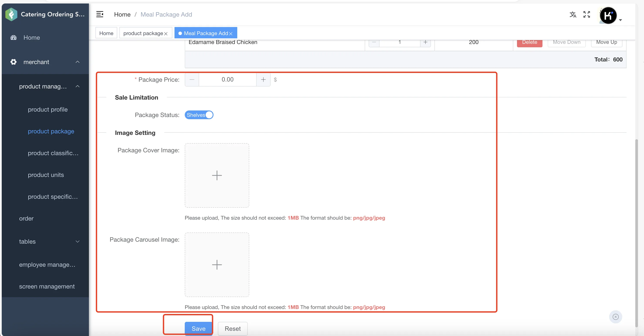The image size is (644, 336).
Task: Click the Image Setting section heading
Action: [135, 133]
